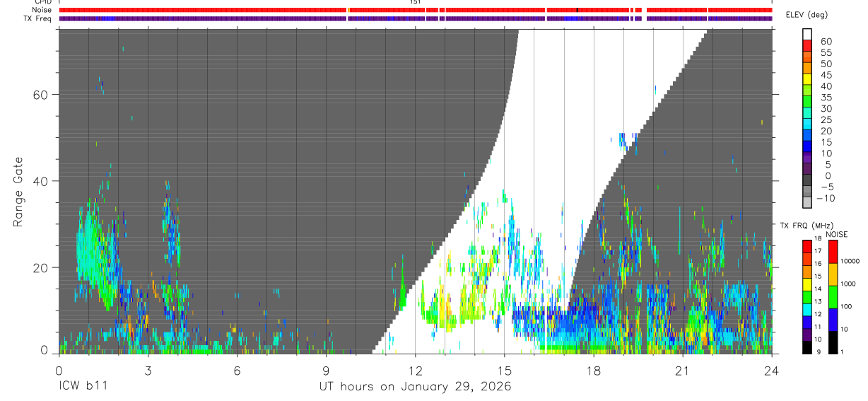The height and width of the screenshot is (401, 868).
Task: Click the 60 label on ELEV colorbar
Action: coord(825,41)
